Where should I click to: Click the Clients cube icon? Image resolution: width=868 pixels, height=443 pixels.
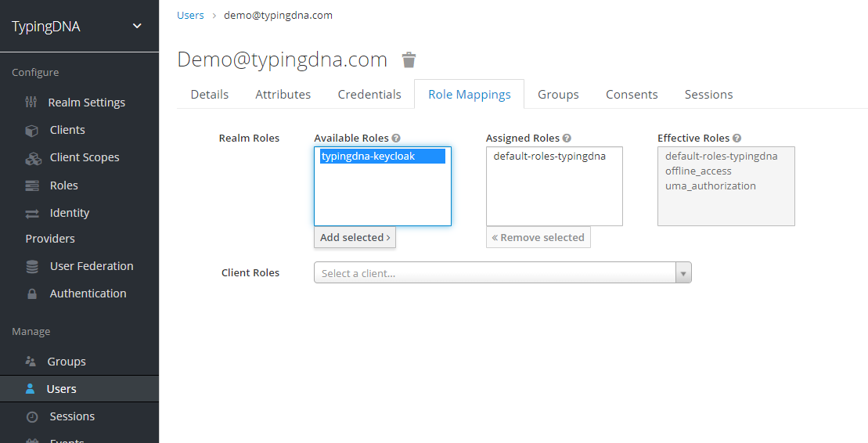(x=31, y=131)
